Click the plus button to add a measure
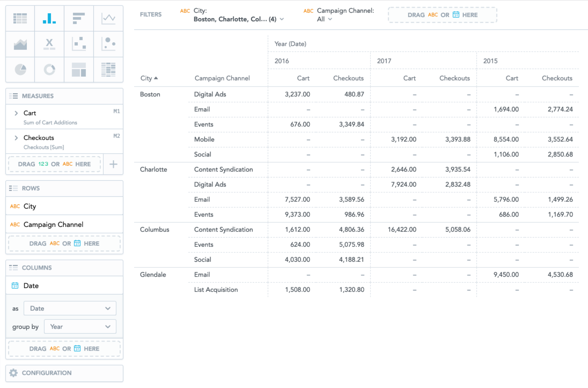 tap(113, 164)
